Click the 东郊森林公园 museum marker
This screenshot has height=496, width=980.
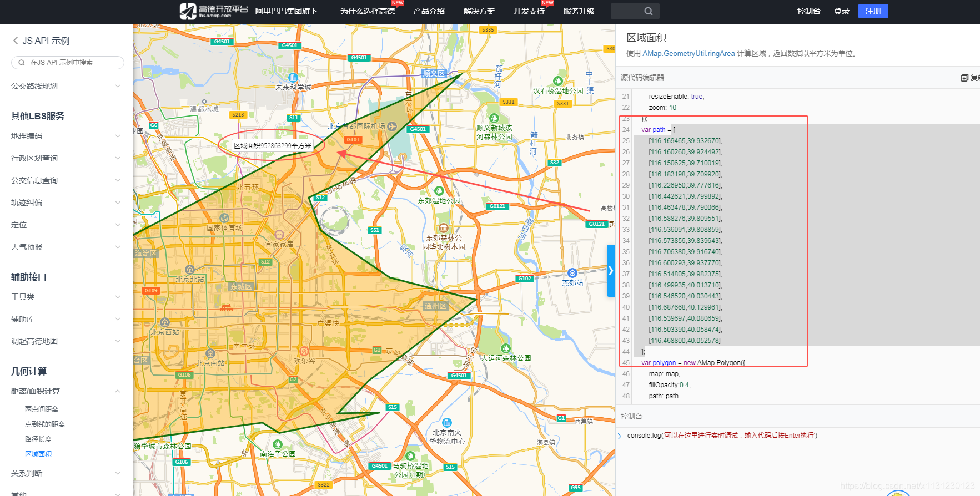444,228
